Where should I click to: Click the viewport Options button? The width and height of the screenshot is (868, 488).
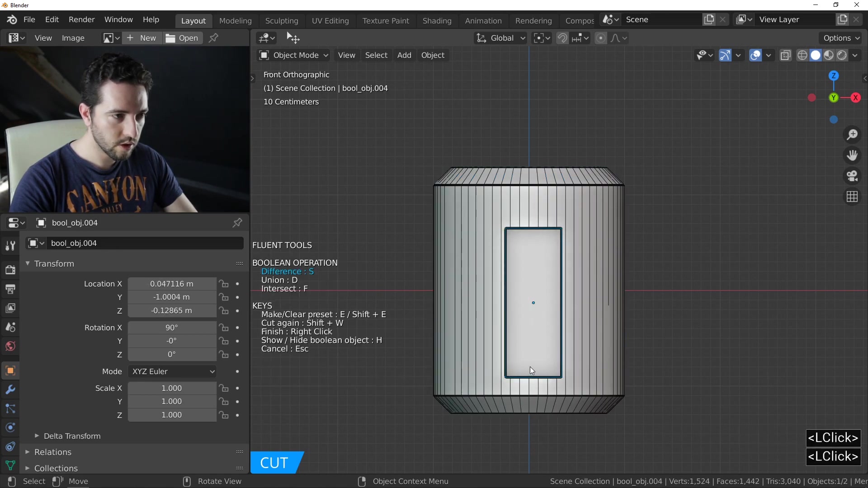[841, 38]
